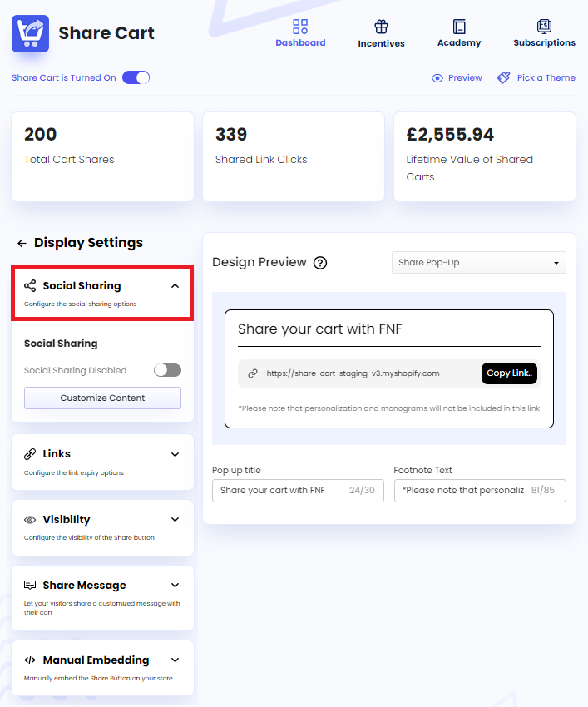
Task: Open the Share Pop-Up dropdown
Action: pyautogui.click(x=478, y=262)
